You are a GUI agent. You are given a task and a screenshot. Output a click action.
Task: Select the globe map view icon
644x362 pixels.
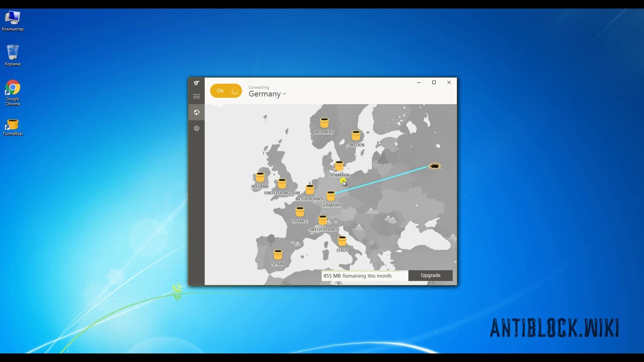[x=197, y=112]
